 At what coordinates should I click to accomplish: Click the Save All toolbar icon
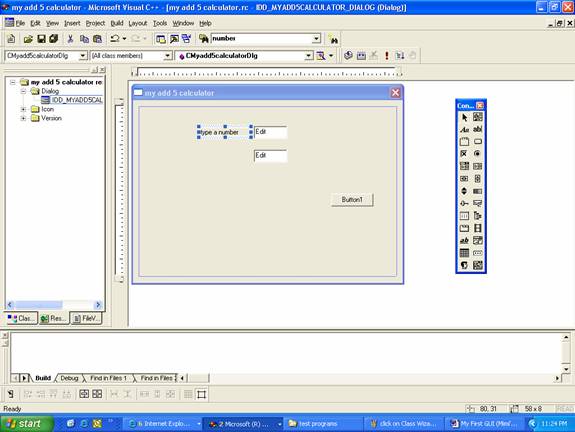[54, 39]
